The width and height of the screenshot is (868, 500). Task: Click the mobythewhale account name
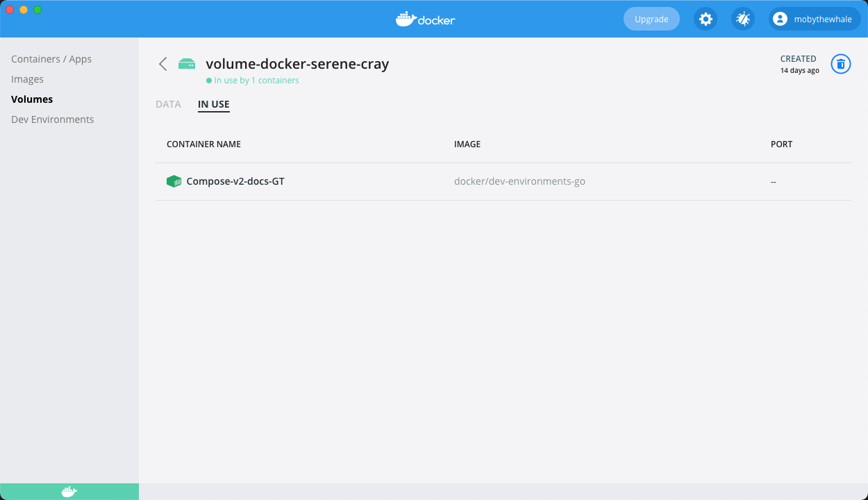pyautogui.click(x=822, y=19)
